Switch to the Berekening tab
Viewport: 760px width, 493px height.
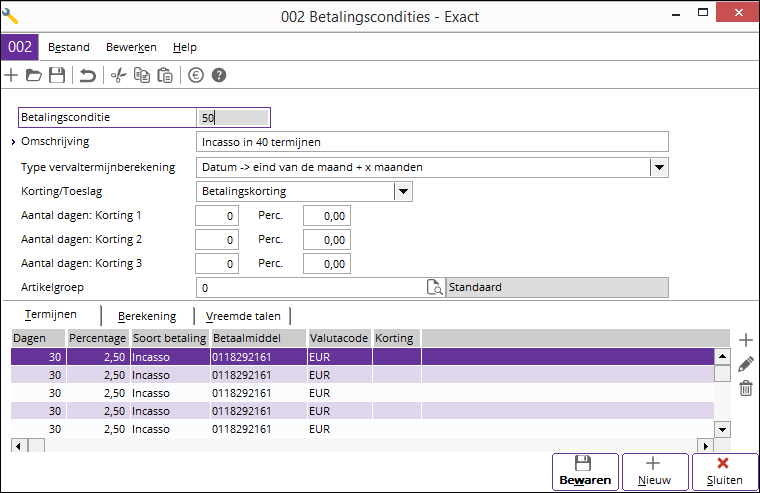pyautogui.click(x=147, y=316)
